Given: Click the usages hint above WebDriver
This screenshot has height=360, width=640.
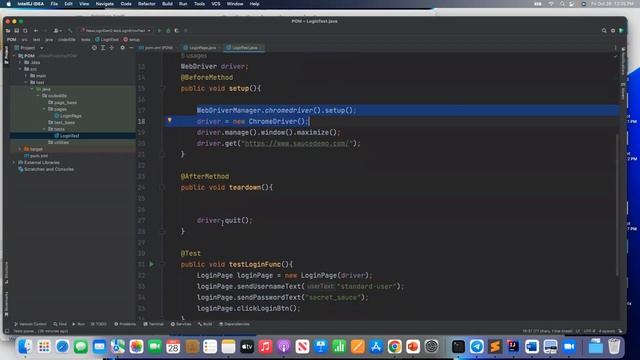Looking at the screenshot, I should pyautogui.click(x=194, y=56).
